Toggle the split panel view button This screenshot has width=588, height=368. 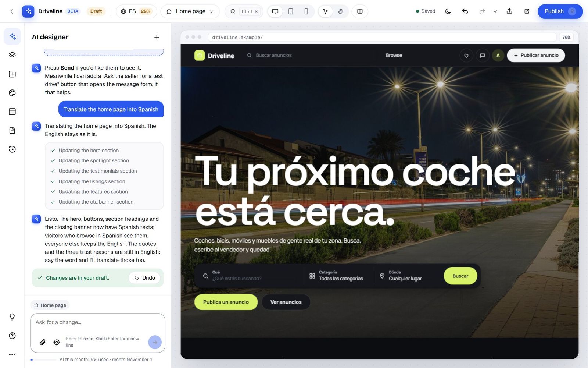point(360,11)
